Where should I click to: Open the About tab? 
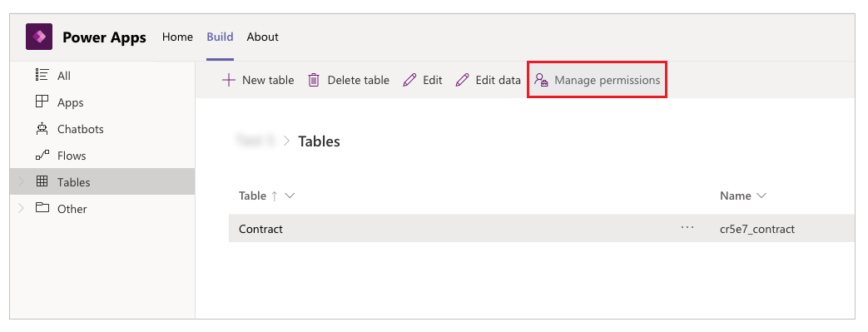[262, 37]
